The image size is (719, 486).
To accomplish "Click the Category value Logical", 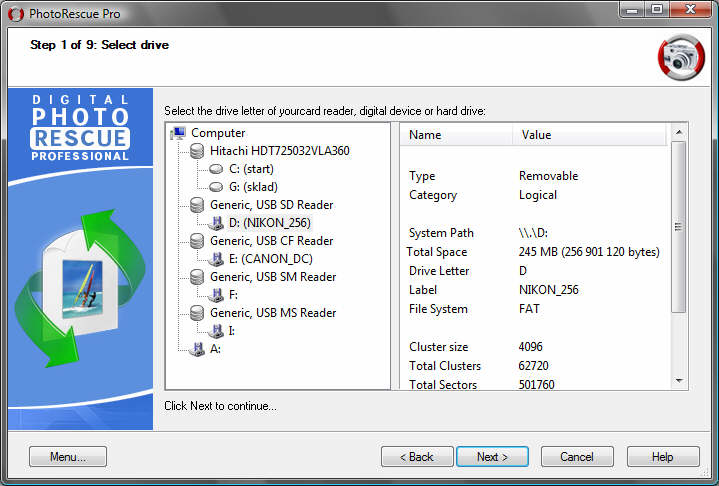I will tap(537, 195).
